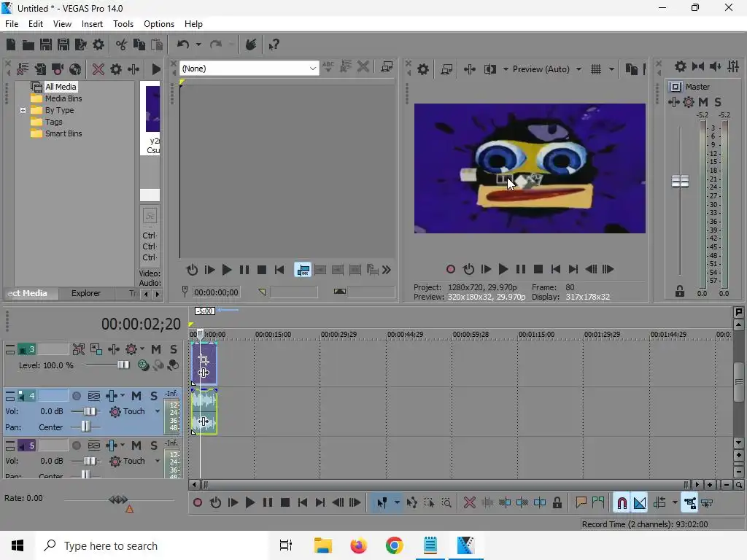Open the Options menu
Image resolution: width=747 pixels, height=560 pixels.
(x=158, y=24)
